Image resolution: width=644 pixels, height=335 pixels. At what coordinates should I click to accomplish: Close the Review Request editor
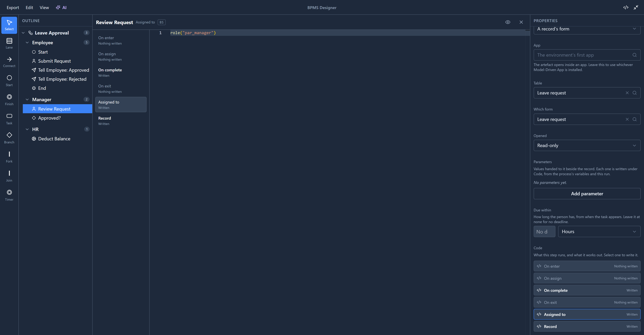[x=521, y=22]
